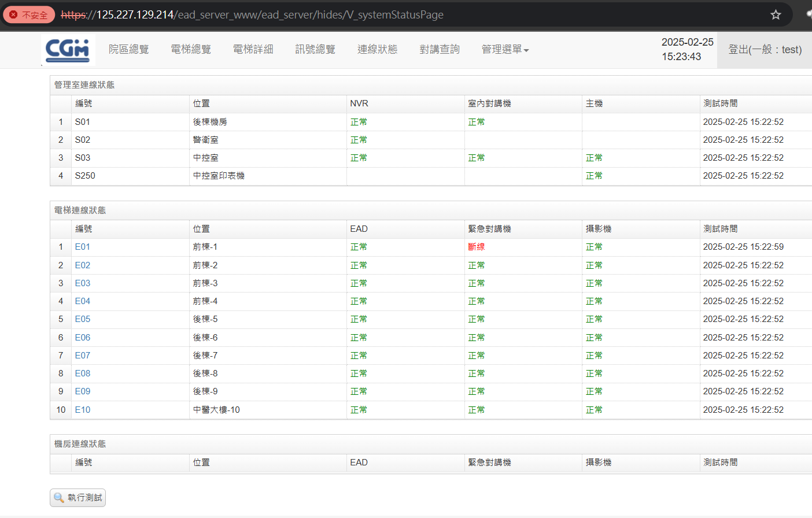This screenshot has width=812, height=518.
Task: Click test time 2025-02-25 15:22:59
Action: [x=743, y=247]
